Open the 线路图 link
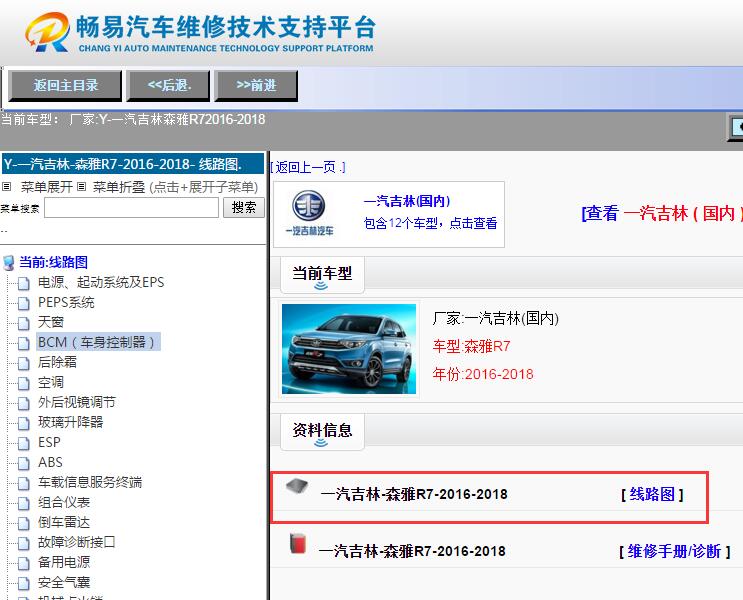The image size is (743, 600). tap(652, 494)
